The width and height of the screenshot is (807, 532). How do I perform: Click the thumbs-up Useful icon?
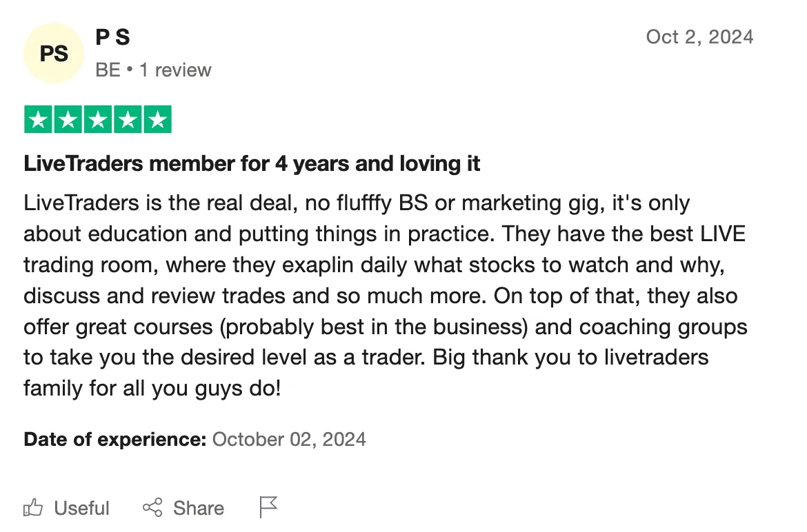point(33,508)
